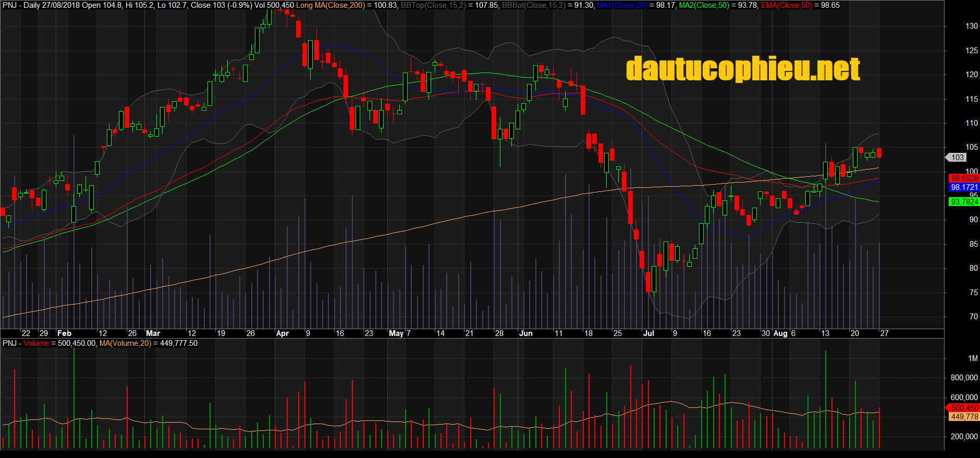Click the Apr marker on date axis
The image size is (980, 458).
282,333
